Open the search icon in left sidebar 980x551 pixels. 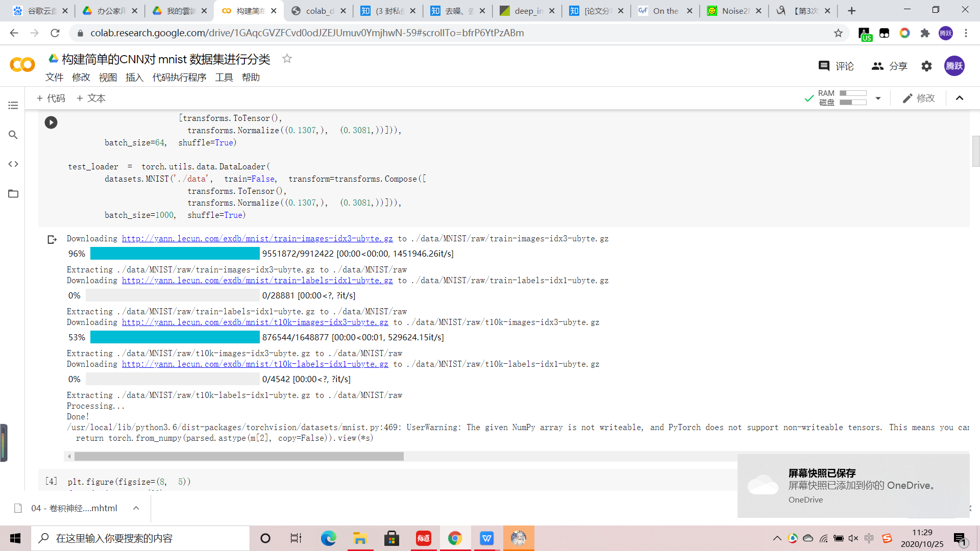(x=13, y=135)
